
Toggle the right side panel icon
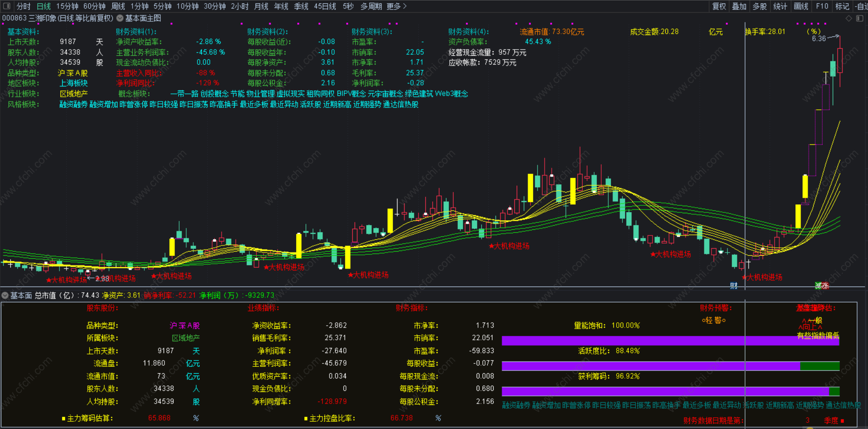point(860,18)
